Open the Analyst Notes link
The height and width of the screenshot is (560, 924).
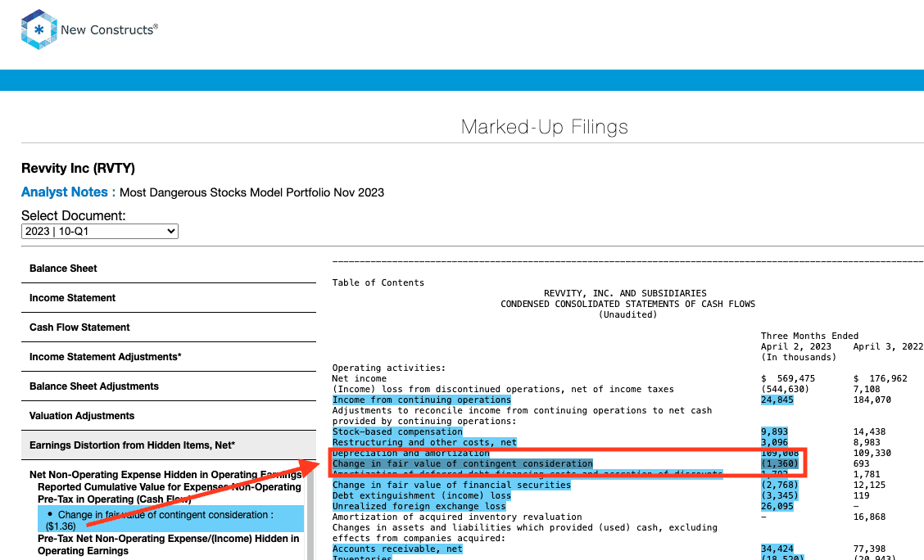[64, 192]
